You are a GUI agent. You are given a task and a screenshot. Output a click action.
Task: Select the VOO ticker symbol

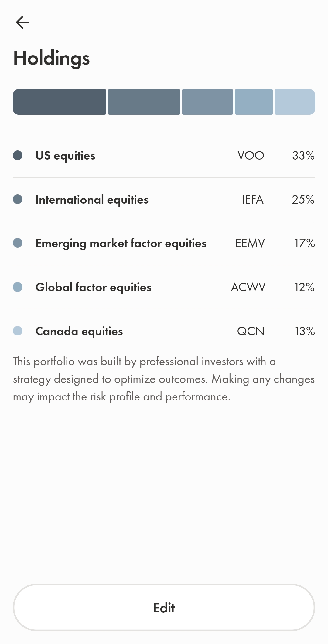click(251, 156)
